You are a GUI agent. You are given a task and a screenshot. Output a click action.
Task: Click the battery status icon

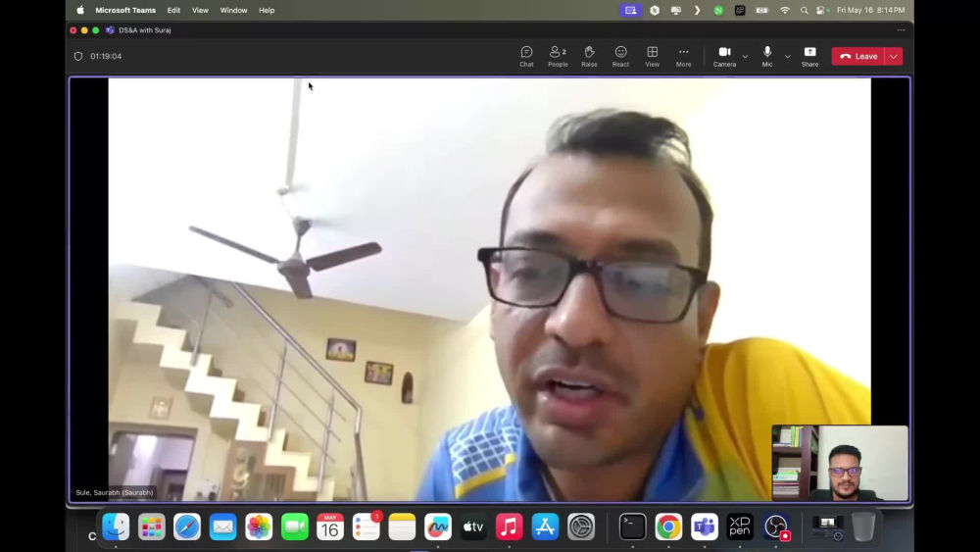[x=761, y=10]
